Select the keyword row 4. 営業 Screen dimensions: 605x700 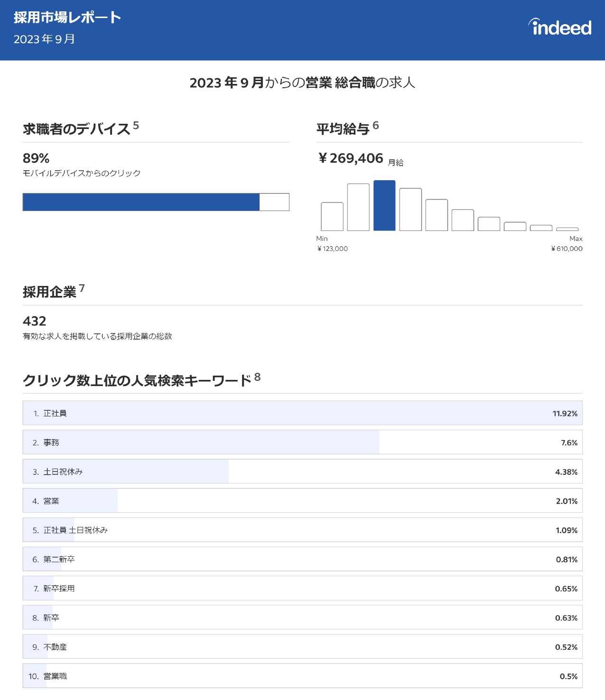[302, 501]
